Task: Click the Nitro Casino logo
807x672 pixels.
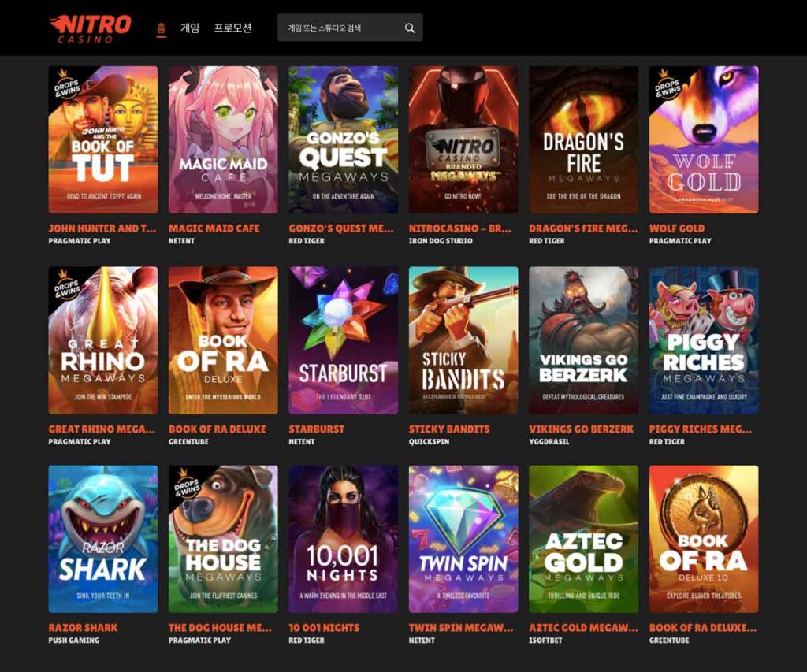Action: pyautogui.click(x=90, y=29)
